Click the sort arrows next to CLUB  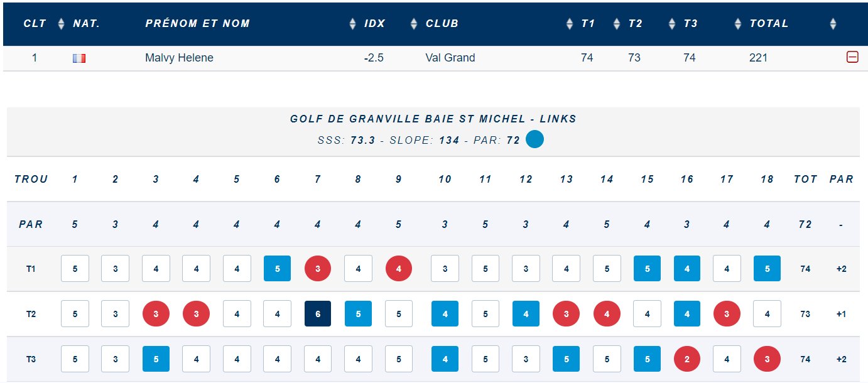click(570, 24)
